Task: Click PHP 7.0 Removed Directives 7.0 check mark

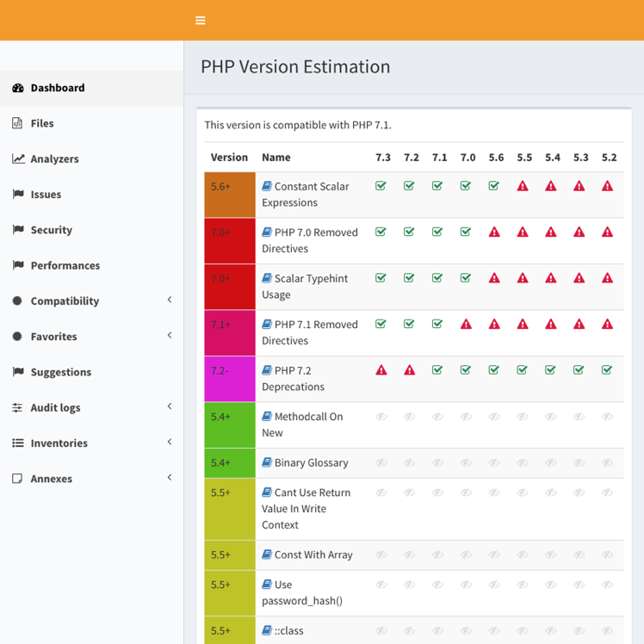Action: (466, 232)
